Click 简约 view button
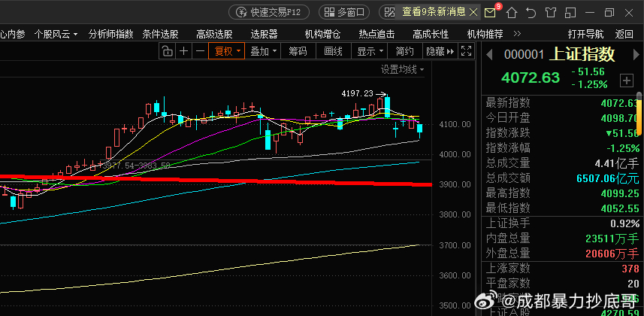Image resolution: width=644 pixels, height=316 pixels. [x=404, y=51]
